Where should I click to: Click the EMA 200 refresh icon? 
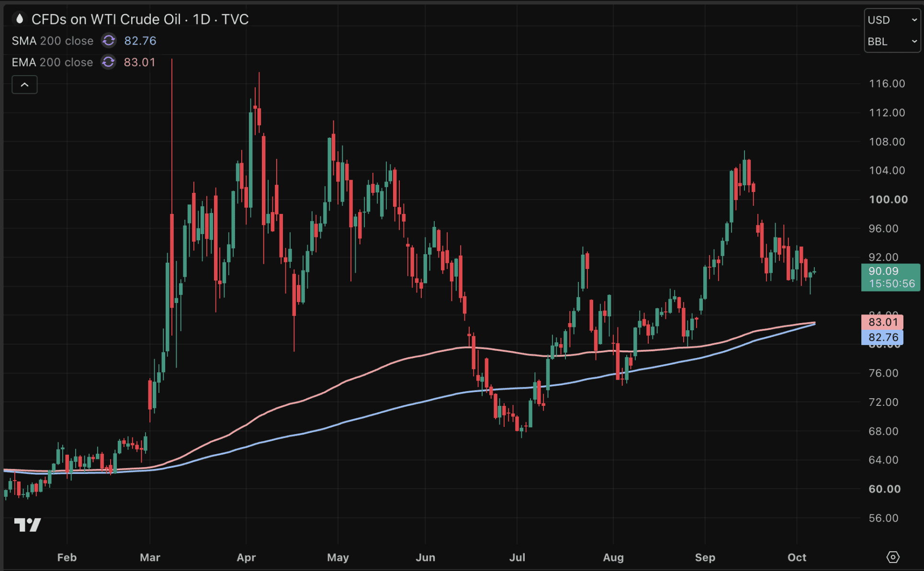[108, 62]
